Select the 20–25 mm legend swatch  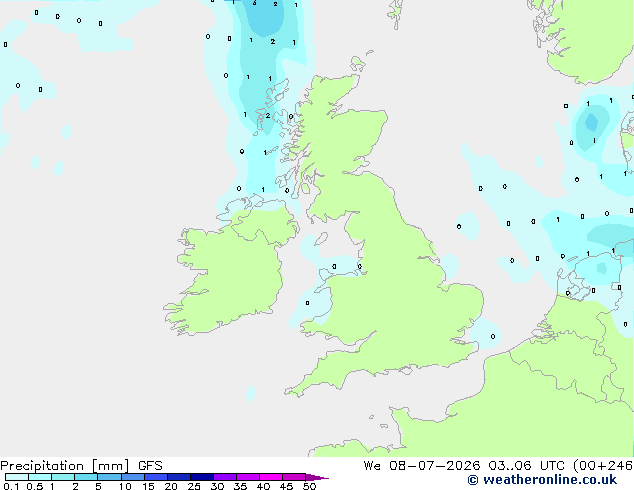pyautogui.click(x=179, y=477)
